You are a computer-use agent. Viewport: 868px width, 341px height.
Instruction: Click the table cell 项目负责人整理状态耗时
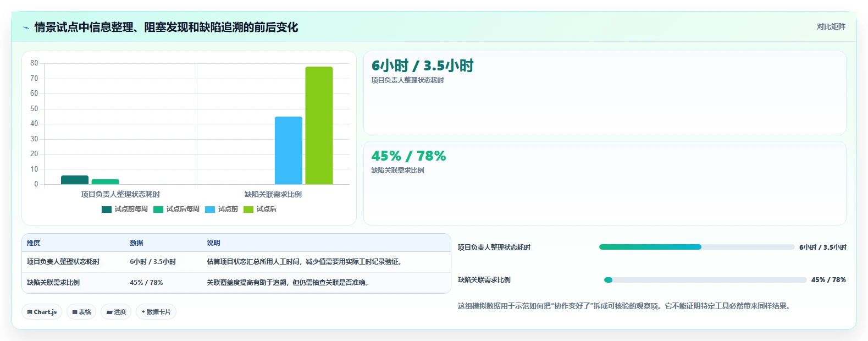click(63, 262)
